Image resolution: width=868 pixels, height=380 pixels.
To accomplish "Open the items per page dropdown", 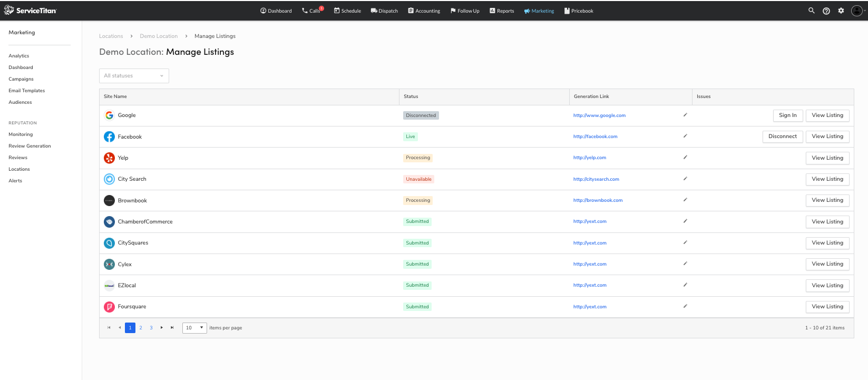I will pyautogui.click(x=194, y=328).
